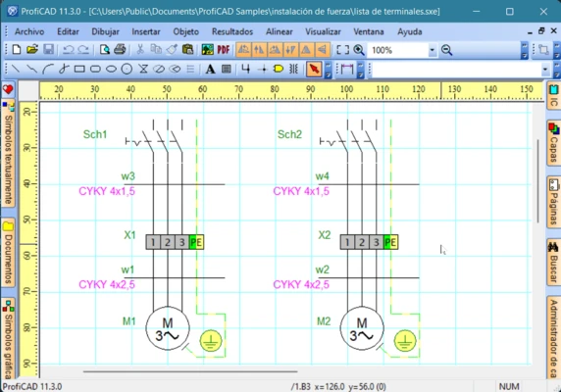Toggle the second orange flip button
Viewport: 561px width, 392px height.
(259, 50)
